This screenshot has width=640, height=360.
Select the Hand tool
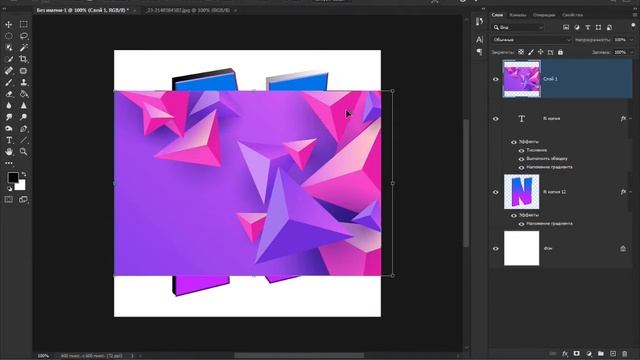point(9,152)
